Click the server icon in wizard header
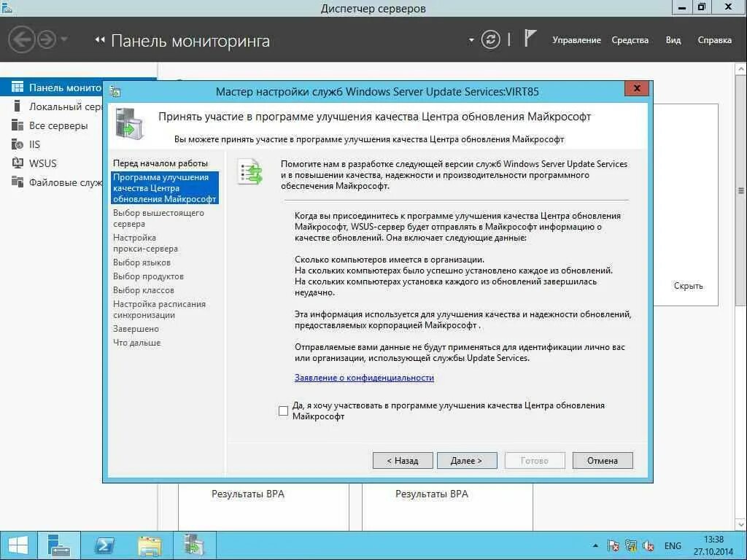Screen dimensions: 747x560 pyautogui.click(x=129, y=124)
